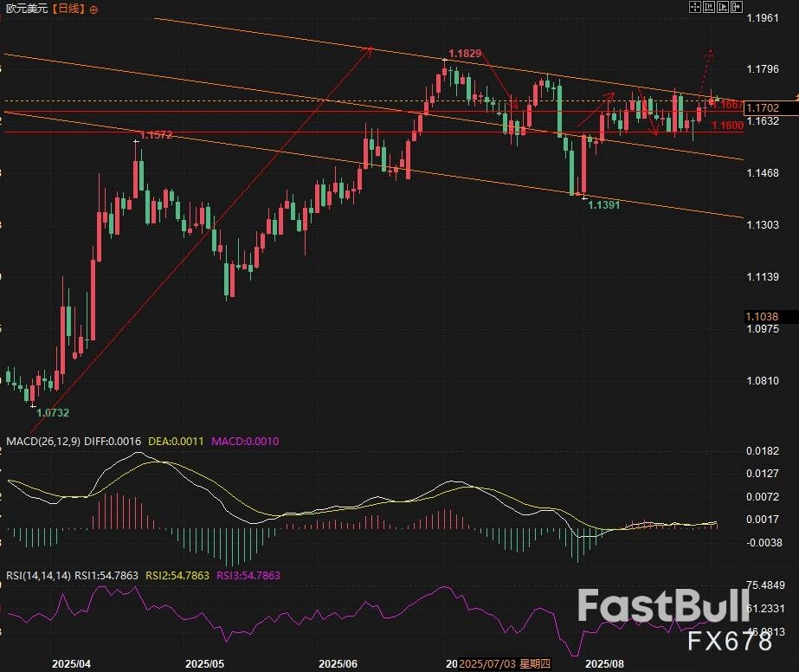Viewport: 799px width, 672px height.
Task: Click the right-pointing bar arrow chart icon
Action: pos(723,8)
